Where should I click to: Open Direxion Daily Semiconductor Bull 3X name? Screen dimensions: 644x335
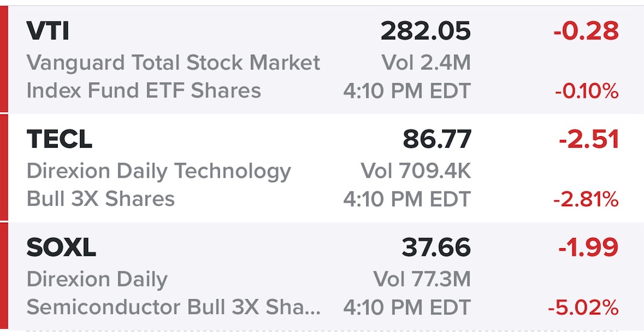(174, 293)
